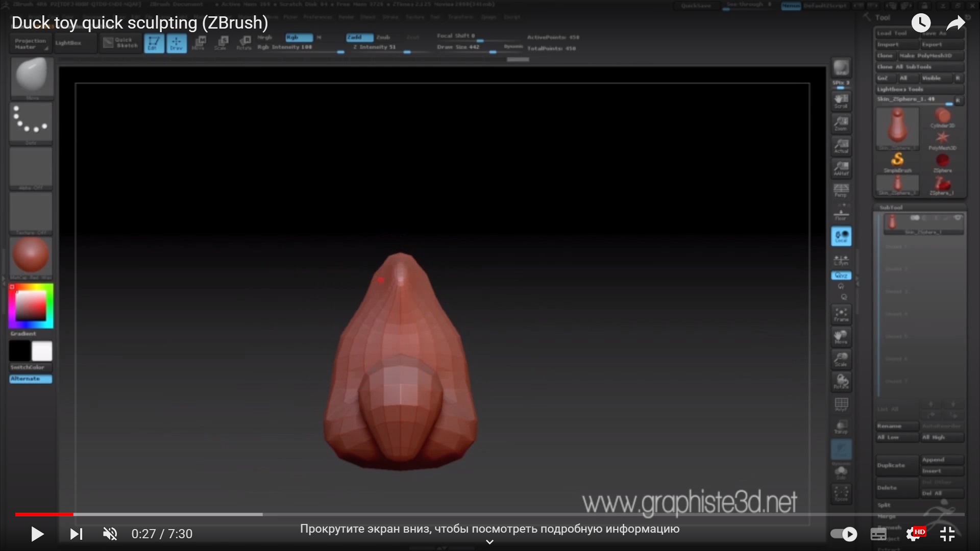980x551 pixels.
Task: Open LightBox browser tab
Action: [x=68, y=43]
